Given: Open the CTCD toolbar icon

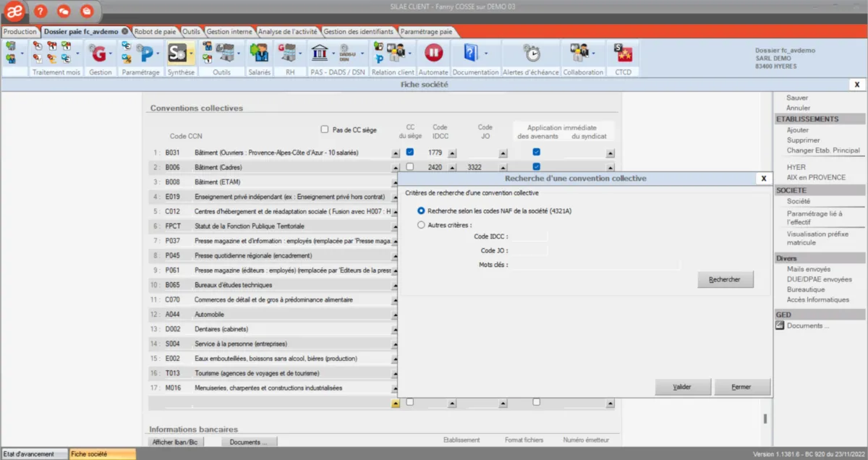Looking at the screenshot, I should point(623,53).
